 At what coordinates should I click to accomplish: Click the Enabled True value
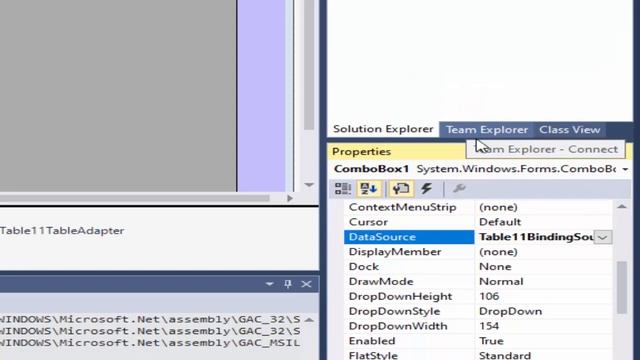(x=491, y=341)
